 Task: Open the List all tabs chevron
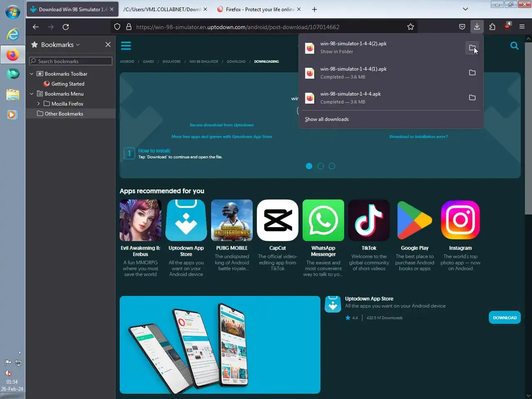click(x=465, y=9)
